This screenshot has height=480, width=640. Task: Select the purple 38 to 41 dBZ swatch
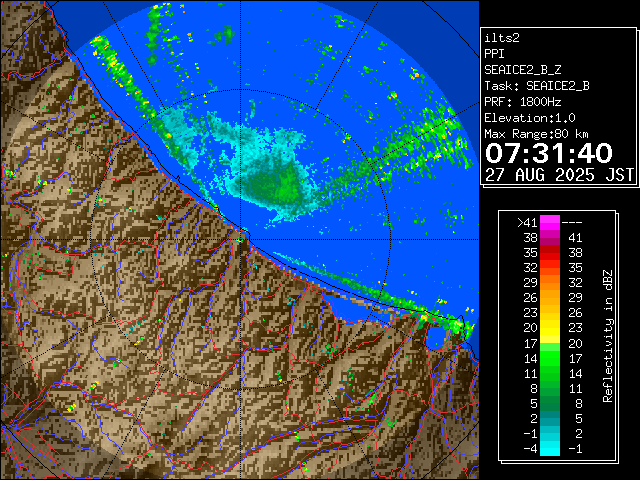pyautogui.click(x=550, y=238)
